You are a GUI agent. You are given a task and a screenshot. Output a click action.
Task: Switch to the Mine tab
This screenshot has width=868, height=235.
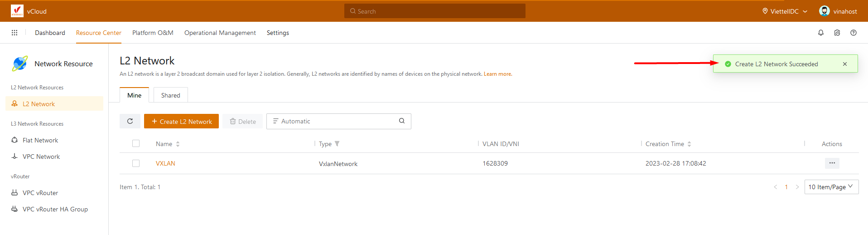tap(134, 95)
